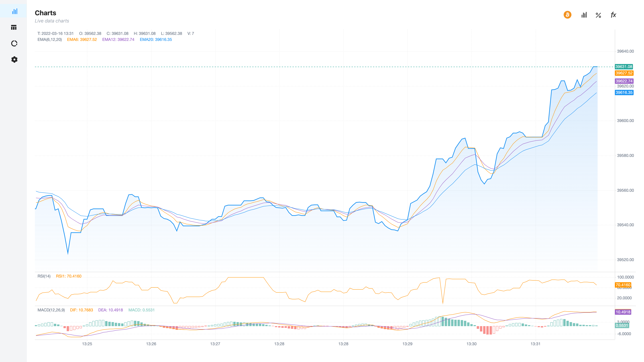
Task: Click the orange 39627.52 EMA6 price tag
Action: (x=624, y=73)
